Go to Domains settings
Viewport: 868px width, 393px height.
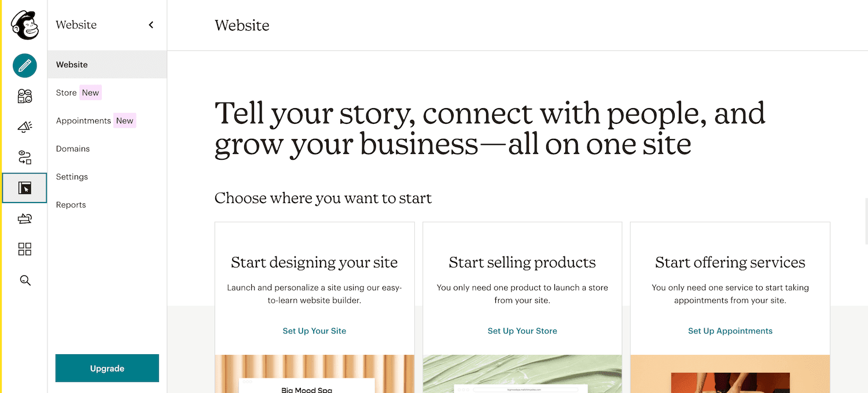point(72,149)
